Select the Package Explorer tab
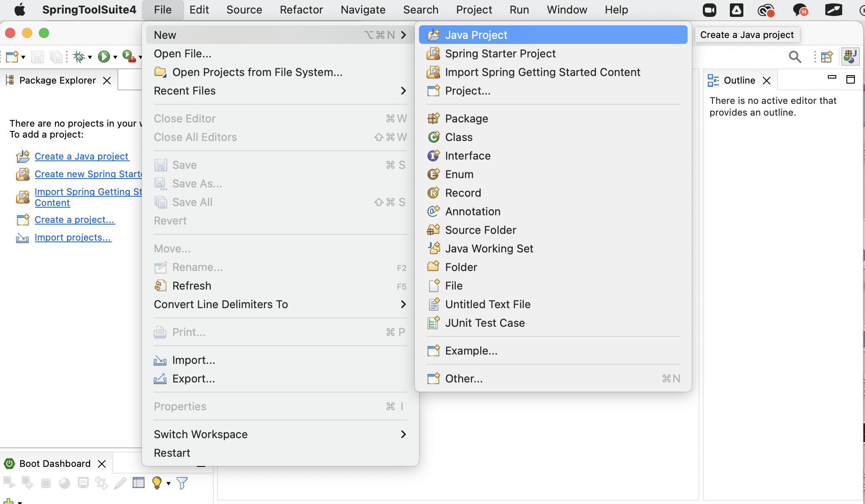 tap(57, 80)
